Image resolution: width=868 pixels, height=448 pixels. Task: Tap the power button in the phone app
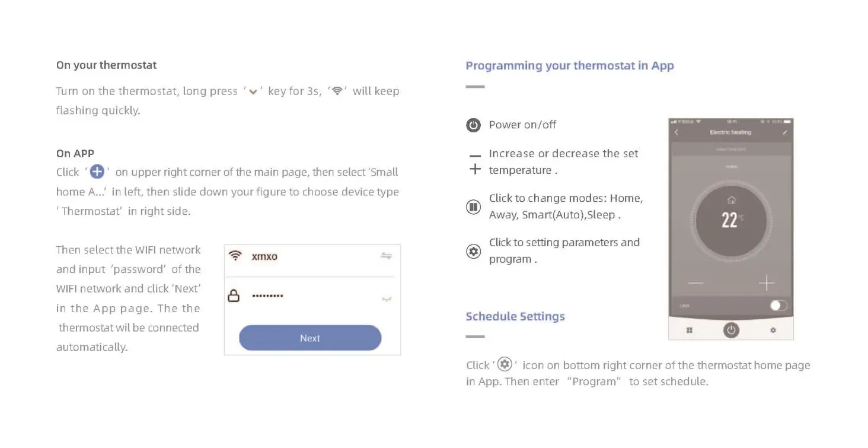[x=730, y=330]
